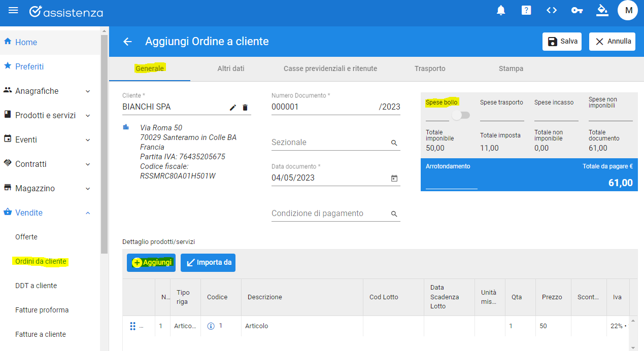Click the Prezzo column header
The height and width of the screenshot is (351, 644).
click(553, 297)
